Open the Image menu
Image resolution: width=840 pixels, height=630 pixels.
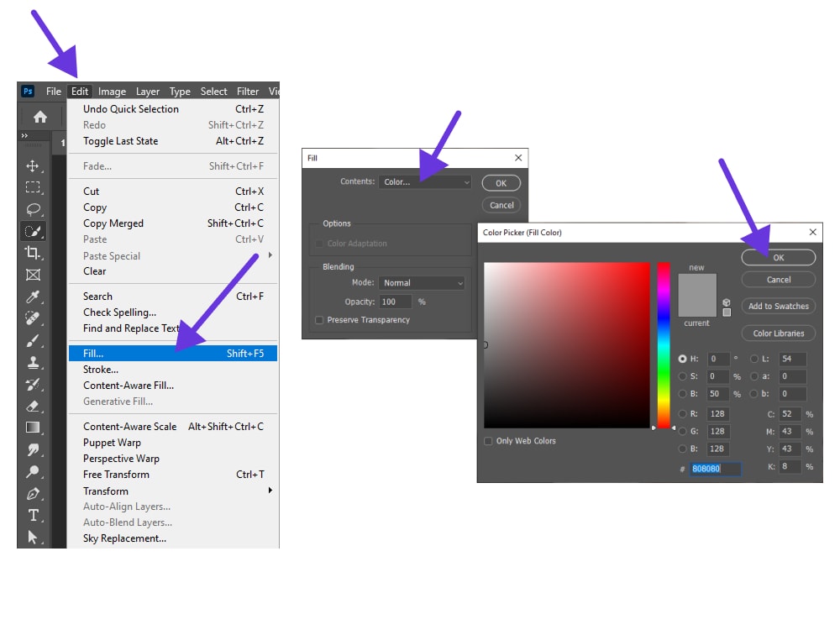point(112,91)
